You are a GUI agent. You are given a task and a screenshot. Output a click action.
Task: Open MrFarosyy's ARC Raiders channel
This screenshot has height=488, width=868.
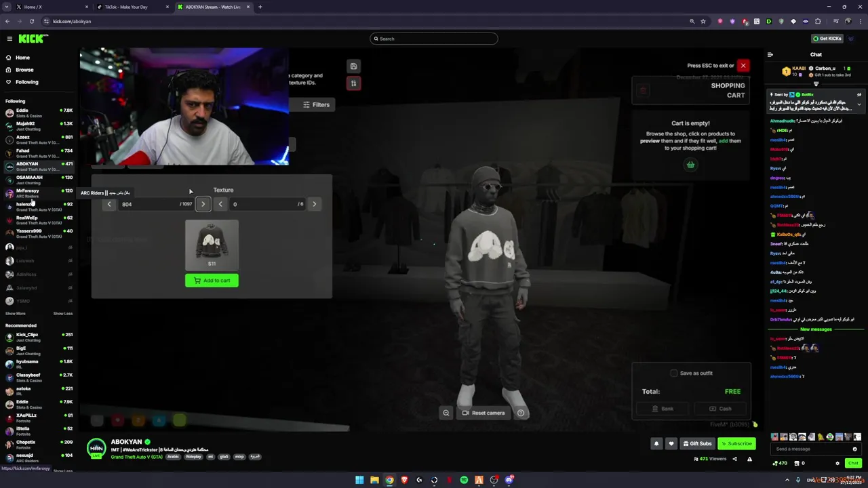[x=39, y=193]
